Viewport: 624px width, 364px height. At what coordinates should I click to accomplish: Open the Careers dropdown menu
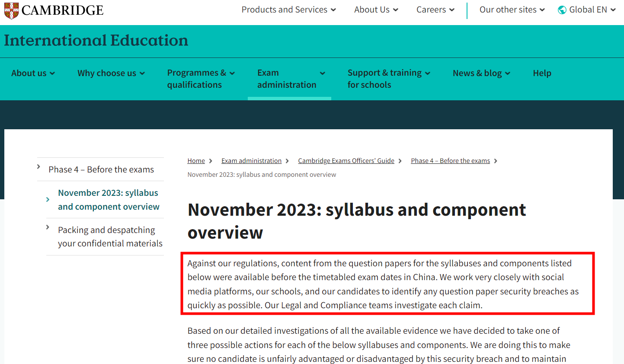(x=435, y=10)
